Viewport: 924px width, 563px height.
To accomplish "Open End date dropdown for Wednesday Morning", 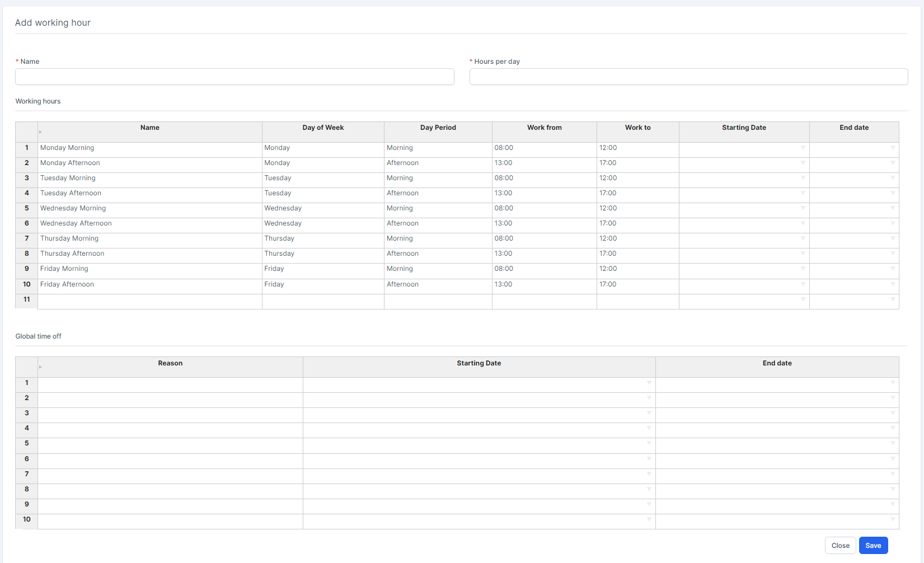I will (x=893, y=208).
